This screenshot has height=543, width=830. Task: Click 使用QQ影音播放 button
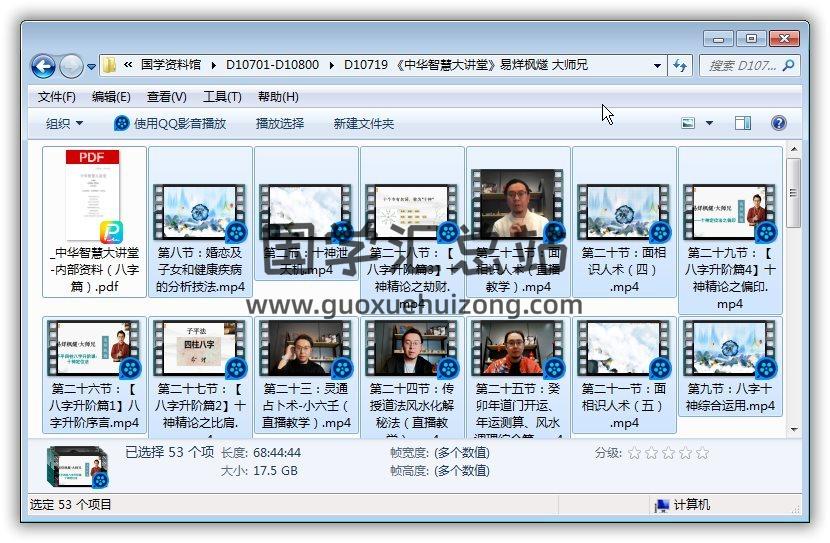point(170,123)
